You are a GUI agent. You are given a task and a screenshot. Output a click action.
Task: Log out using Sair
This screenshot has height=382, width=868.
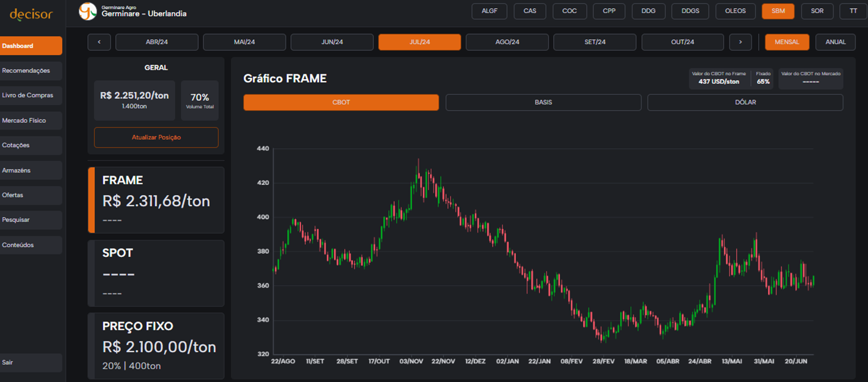(x=31, y=362)
